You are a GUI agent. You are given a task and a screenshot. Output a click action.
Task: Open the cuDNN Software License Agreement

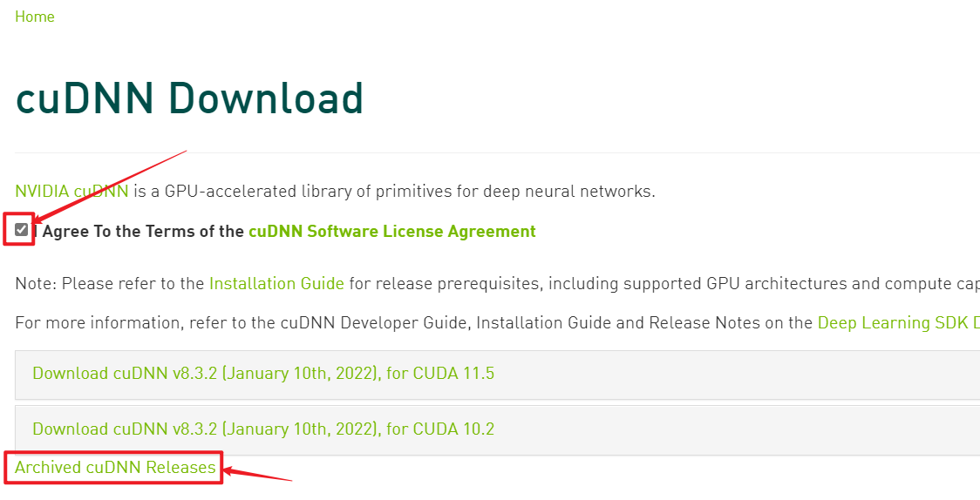coord(391,232)
